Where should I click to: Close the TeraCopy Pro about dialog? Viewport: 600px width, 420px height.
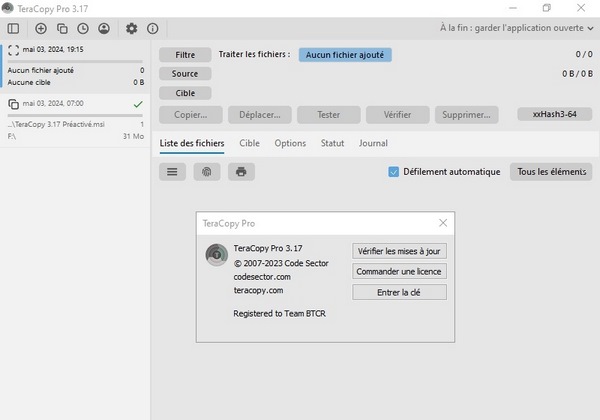[x=443, y=223]
